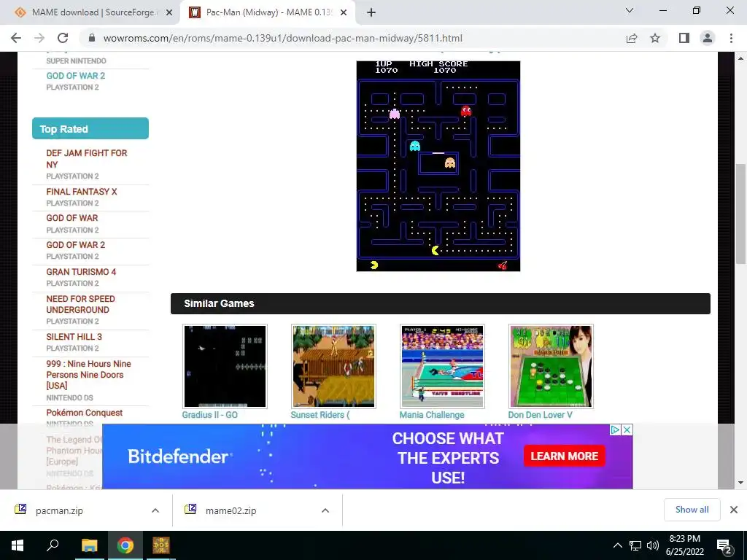
Task: Share this page via the share icon
Action: point(632,38)
